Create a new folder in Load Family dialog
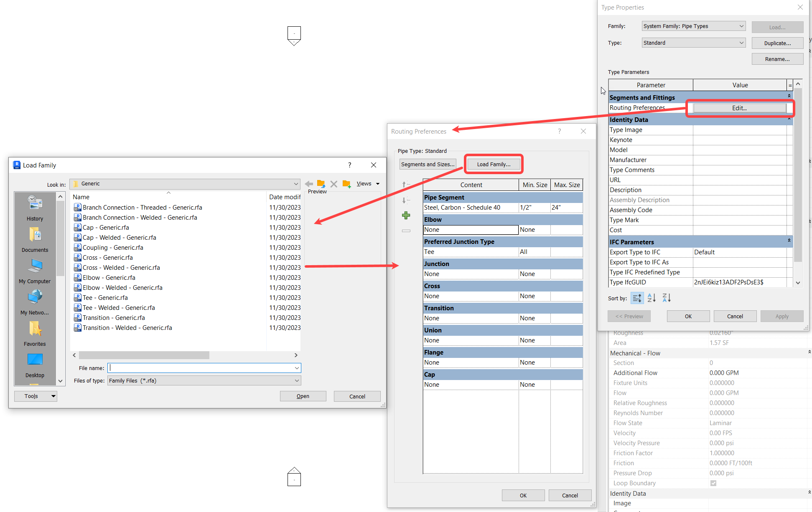Viewport: 812px width, 512px height. pos(346,184)
